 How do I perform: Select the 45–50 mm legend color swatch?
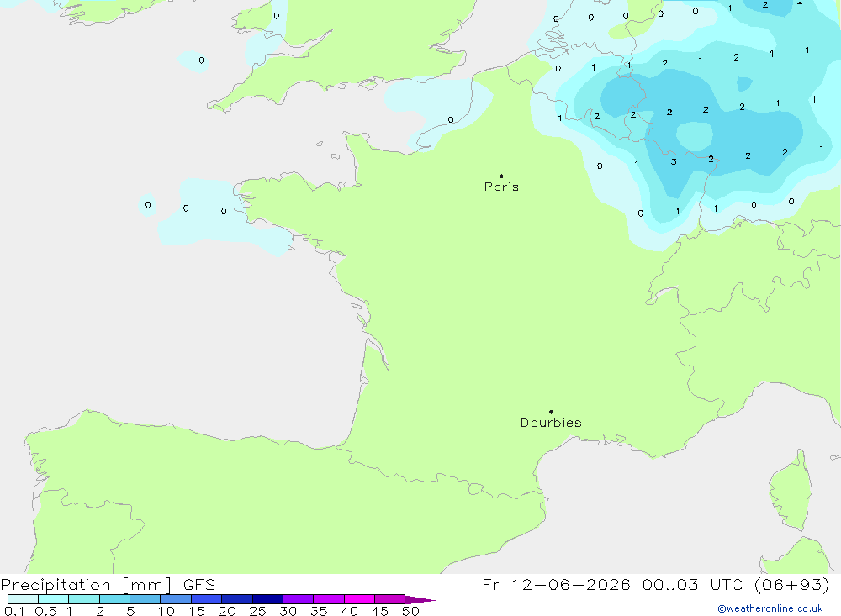(x=390, y=599)
